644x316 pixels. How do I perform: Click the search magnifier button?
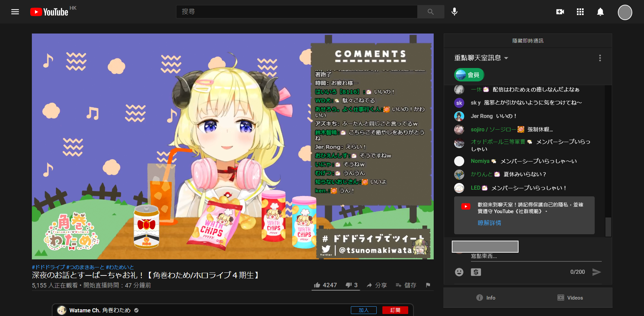(430, 12)
